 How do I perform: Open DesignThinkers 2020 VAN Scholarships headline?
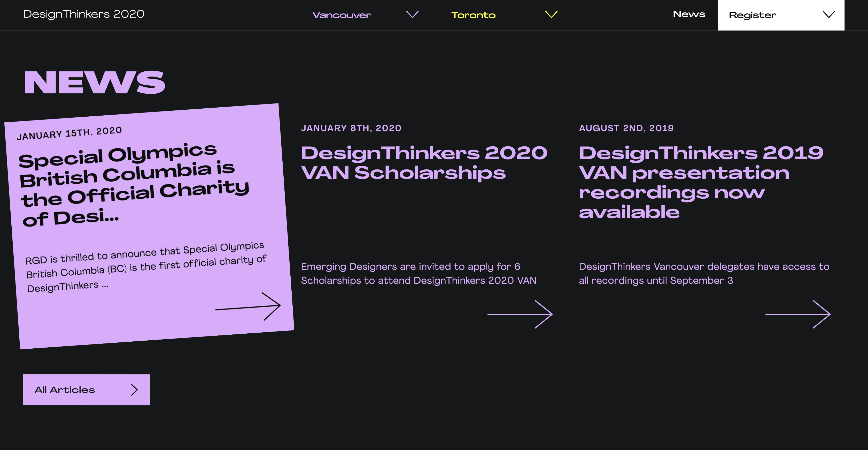(424, 163)
